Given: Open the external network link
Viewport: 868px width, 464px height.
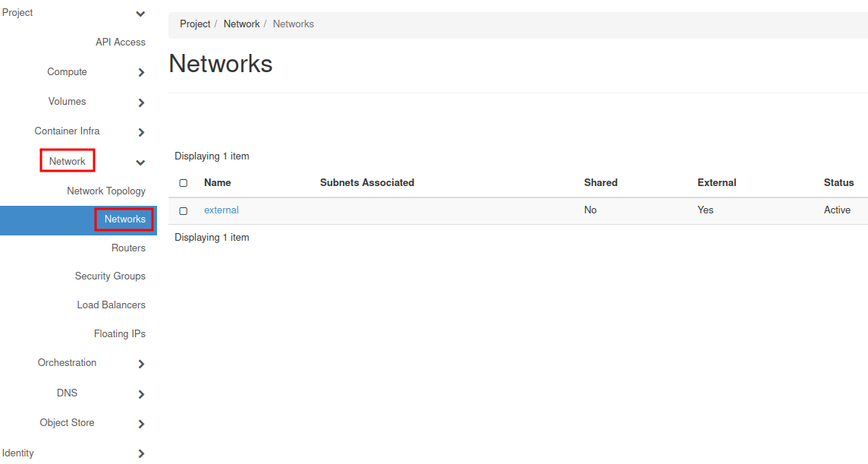Looking at the screenshot, I should coord(221,210).
